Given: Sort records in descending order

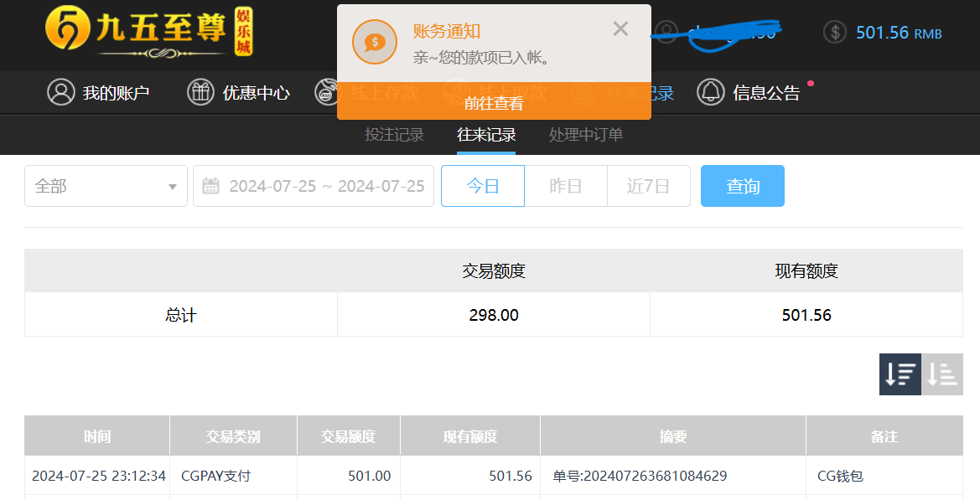Looking at the screenshot, I should coord(900,374).
